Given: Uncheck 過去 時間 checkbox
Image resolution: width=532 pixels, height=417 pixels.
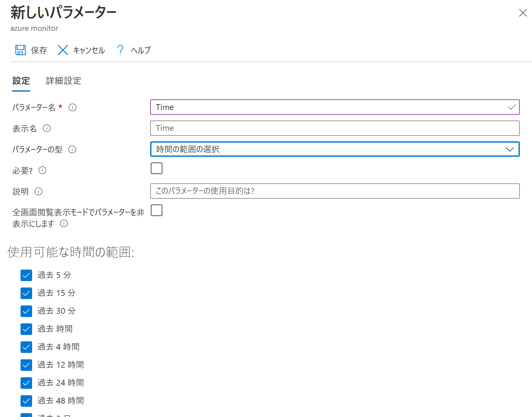Looking at the screenshot, I should pyautogui.click(x=26, y=329).
